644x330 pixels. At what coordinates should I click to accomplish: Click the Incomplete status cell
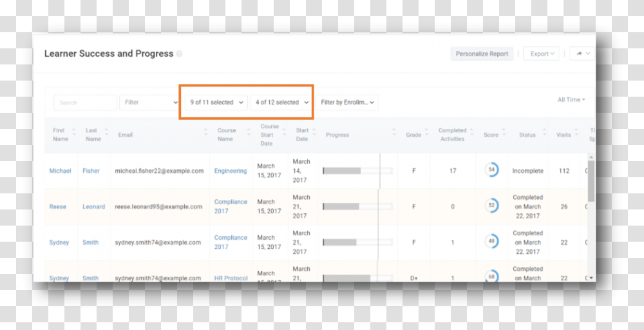528,171
